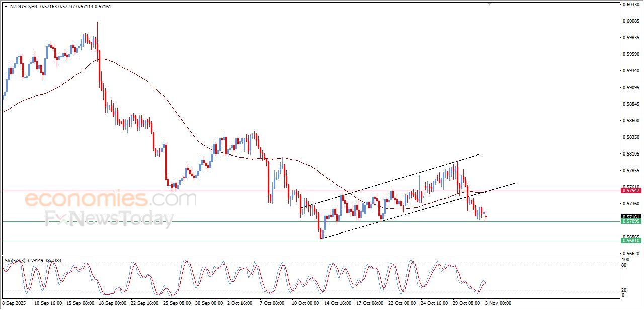Click the 7 Oct 08:00 time label
Image resolution: width=644 pixels, height=310 pixels.
pyautogui.click(x=272, y=304)
